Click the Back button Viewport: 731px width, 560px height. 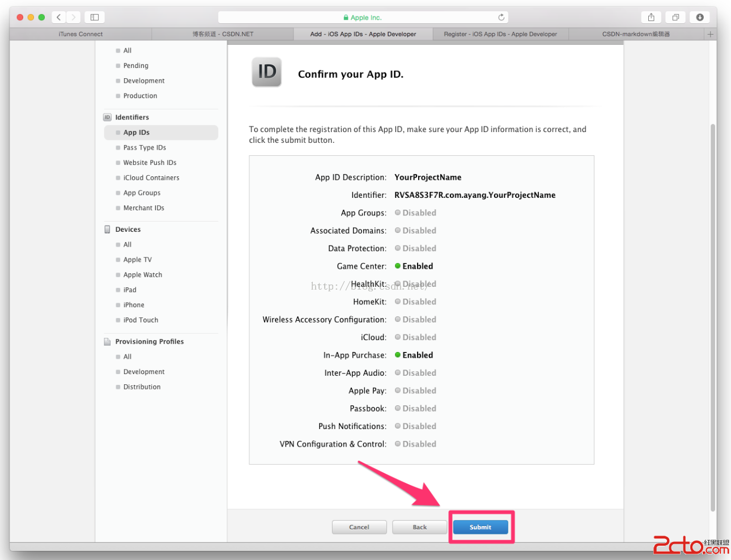click(420, 527)
